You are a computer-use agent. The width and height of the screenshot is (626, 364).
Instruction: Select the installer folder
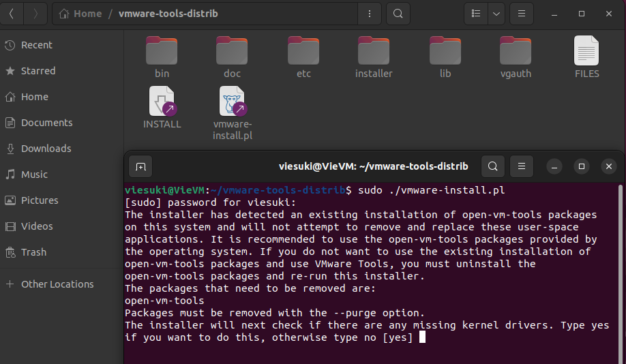(x=374, y=57)
